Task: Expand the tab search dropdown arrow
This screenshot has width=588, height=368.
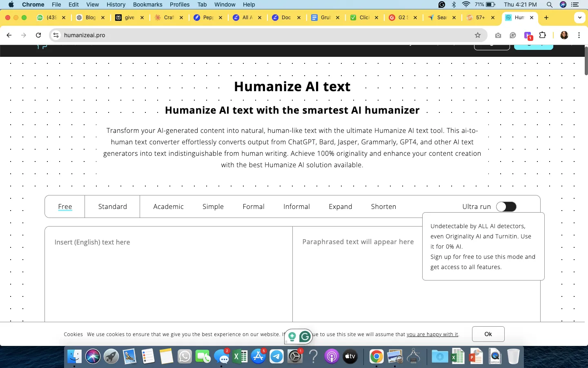Action: click(580, 18)
